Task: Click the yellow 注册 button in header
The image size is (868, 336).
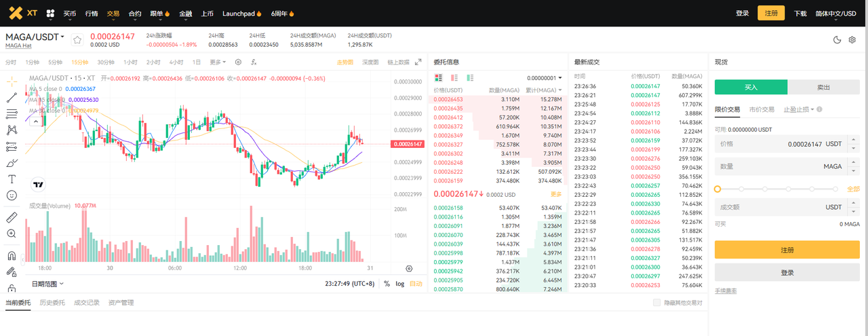Action: tap(771, 13)
